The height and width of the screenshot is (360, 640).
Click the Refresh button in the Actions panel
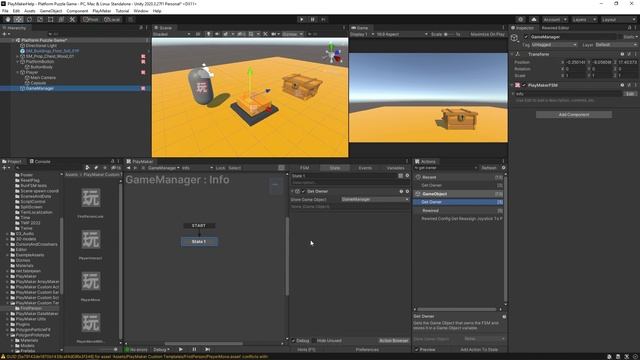[x=489, y=168]
